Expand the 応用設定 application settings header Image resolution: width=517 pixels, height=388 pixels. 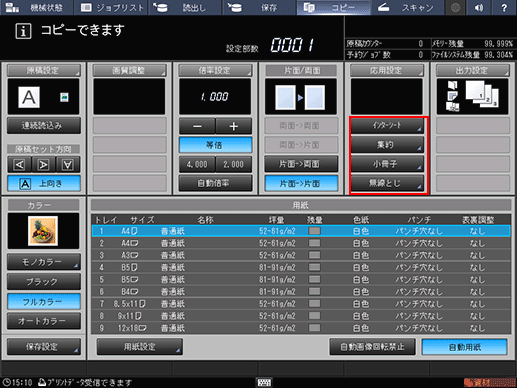pos(387,70)
